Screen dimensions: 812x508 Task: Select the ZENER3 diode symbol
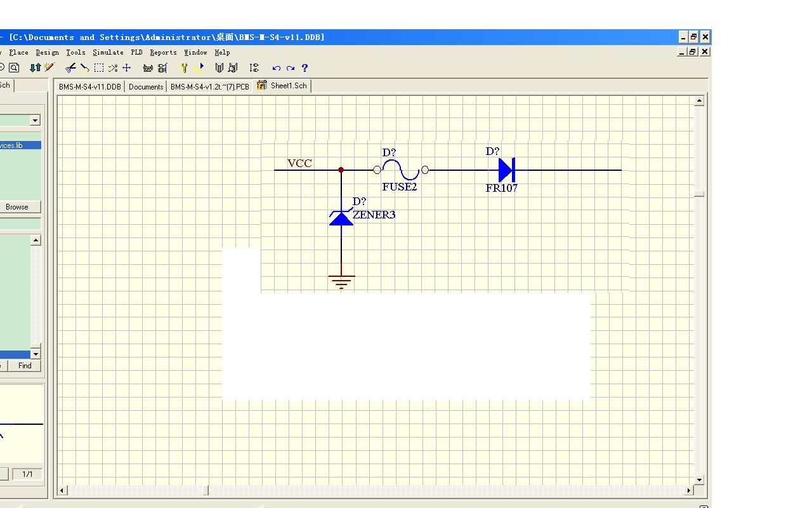click(x=341, y=218)
